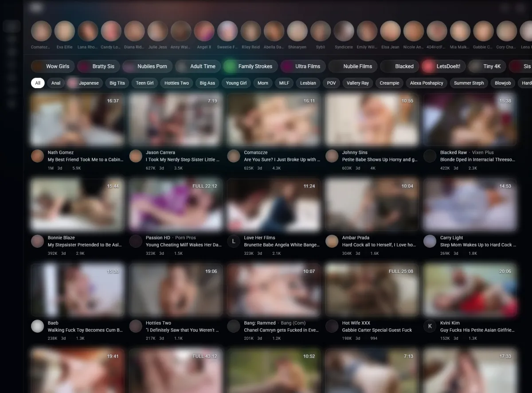Open the video thumbnail with 16:37 duration

pos(78,120)
